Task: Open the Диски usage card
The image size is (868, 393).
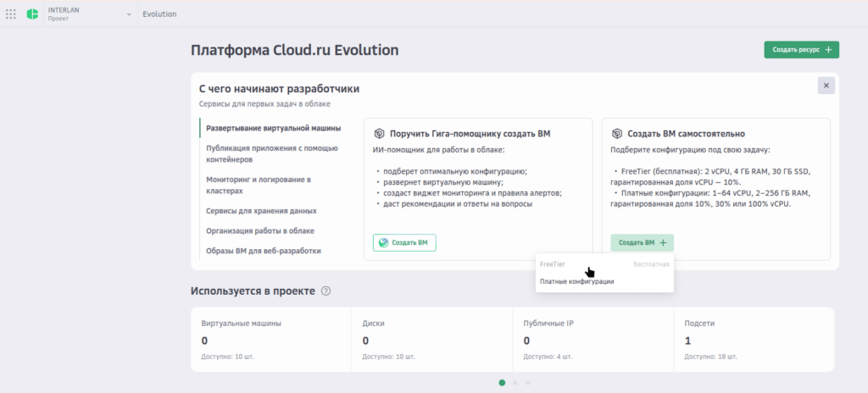Action: (x=431, y=340)
